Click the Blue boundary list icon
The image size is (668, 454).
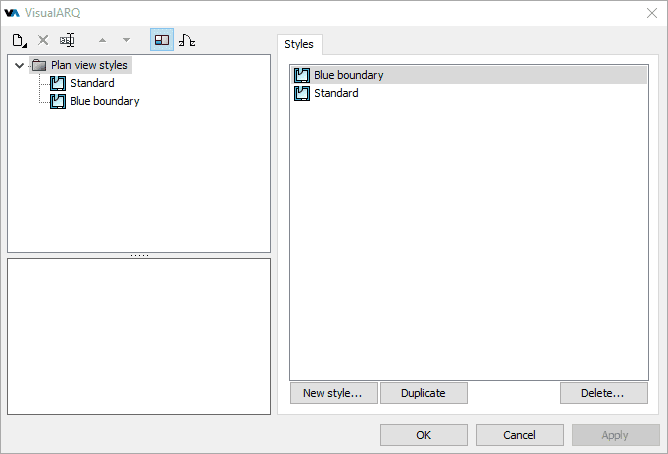[302, 75]
